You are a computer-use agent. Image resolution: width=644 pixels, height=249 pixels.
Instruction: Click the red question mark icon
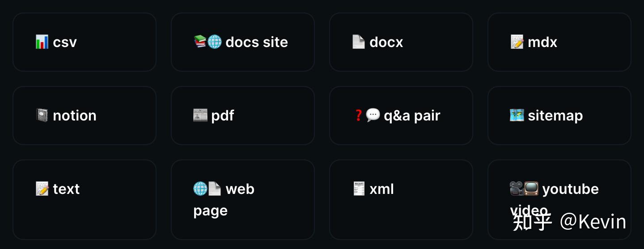click(x=358, y=116)
